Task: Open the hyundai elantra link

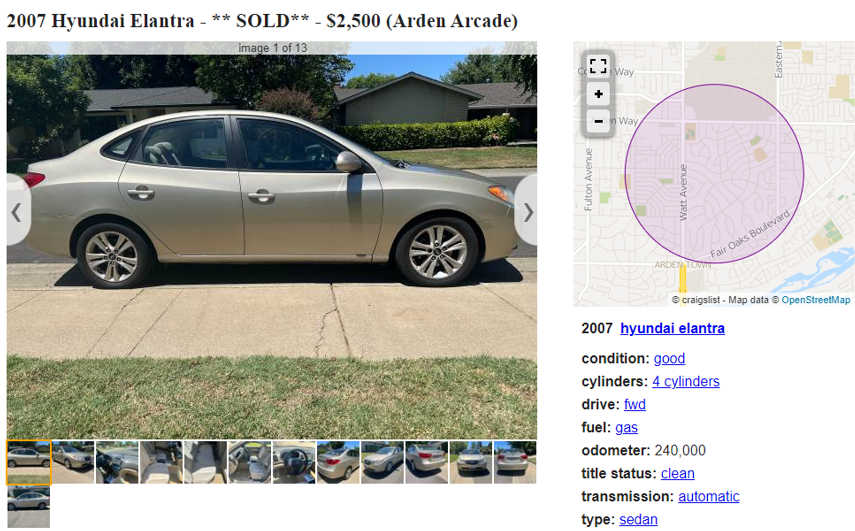Action: [672, 328]
